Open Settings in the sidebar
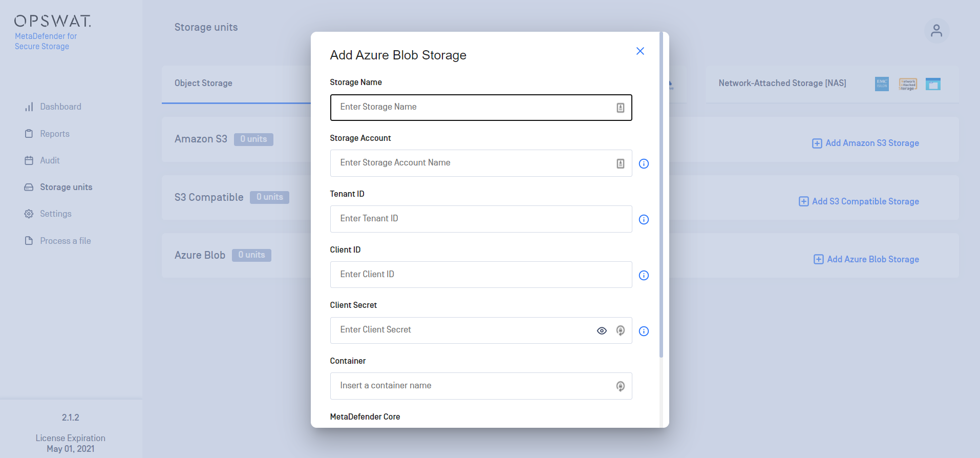The width and height of the screenshot is (980, 458). click(55, 214)
